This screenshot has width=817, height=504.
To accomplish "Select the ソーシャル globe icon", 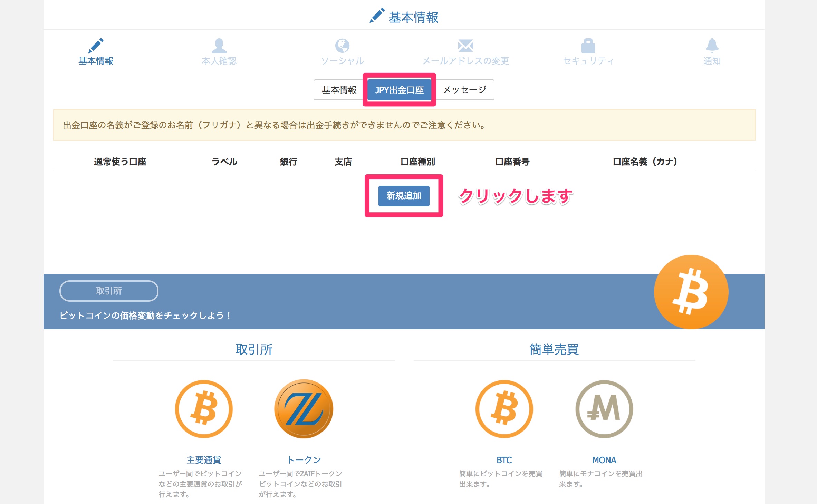I will click(x=342, y=45).
